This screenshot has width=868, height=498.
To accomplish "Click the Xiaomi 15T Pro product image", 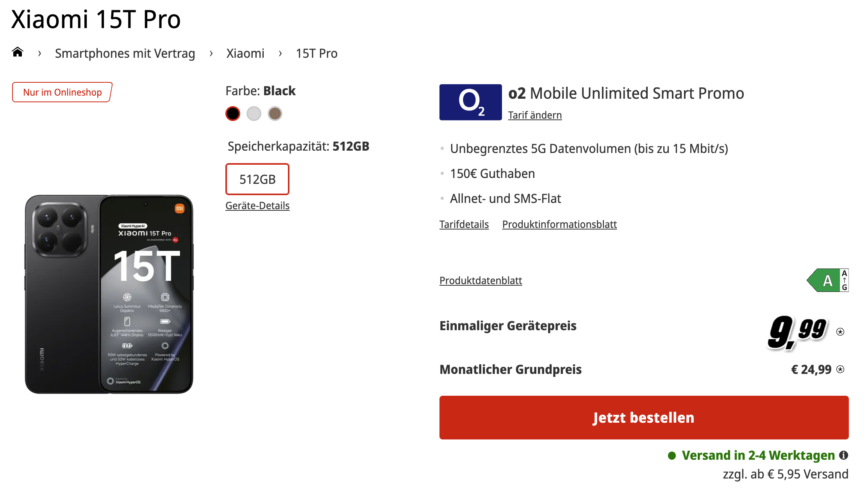I will point(109,294).
